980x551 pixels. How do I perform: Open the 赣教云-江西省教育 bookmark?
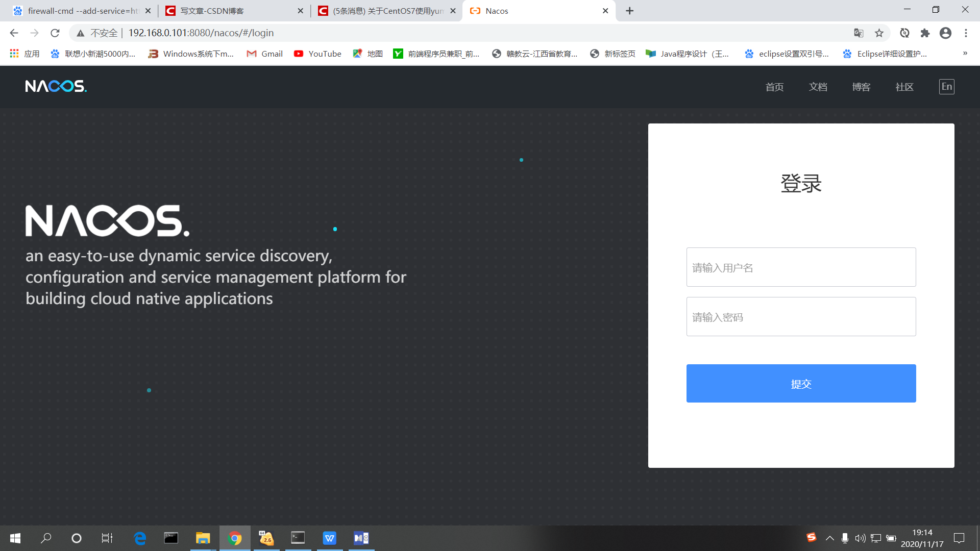point(534,54)
